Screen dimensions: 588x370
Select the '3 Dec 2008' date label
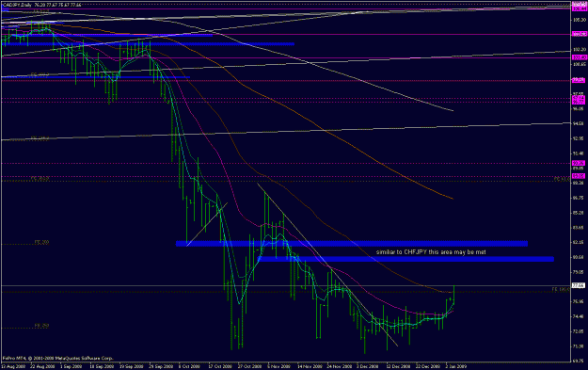pyautogui.click(x=368, y=366)
